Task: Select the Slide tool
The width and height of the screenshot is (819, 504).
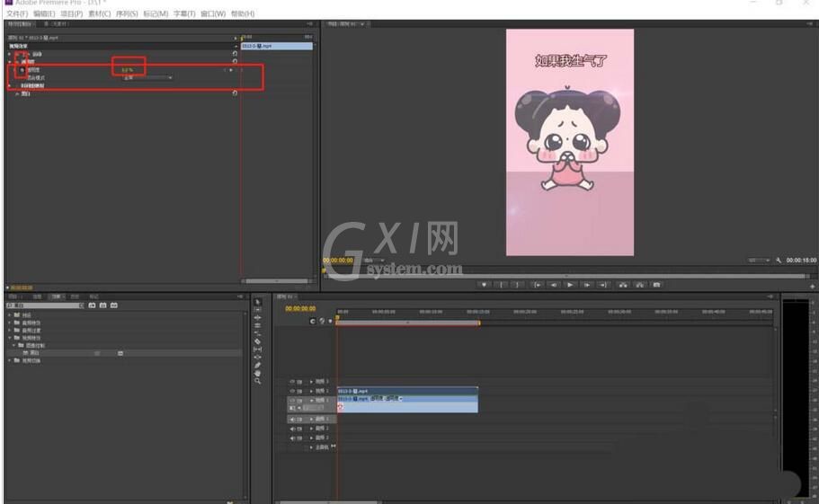Action: click(x=257, y=357)
